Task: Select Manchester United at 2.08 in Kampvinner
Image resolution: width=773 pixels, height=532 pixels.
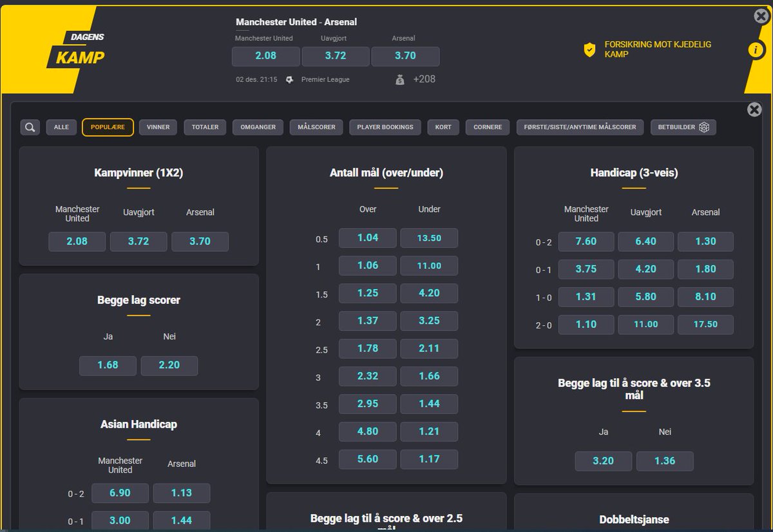Action: 77,242
